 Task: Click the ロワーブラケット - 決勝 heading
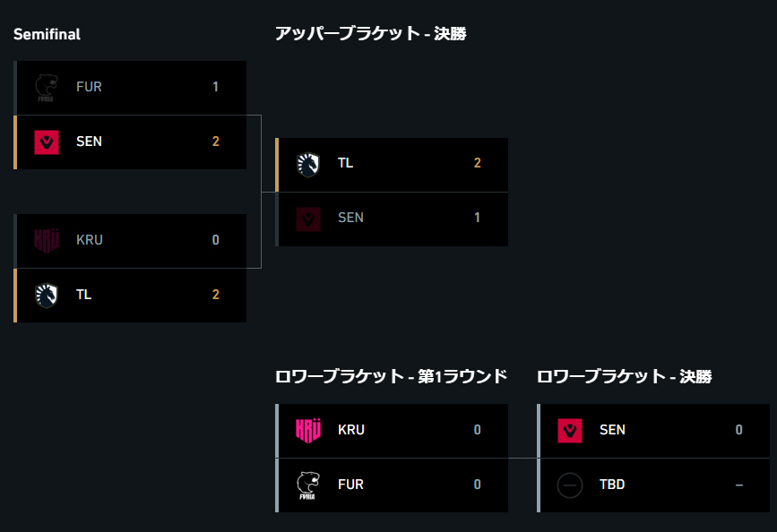click(625, 376)
